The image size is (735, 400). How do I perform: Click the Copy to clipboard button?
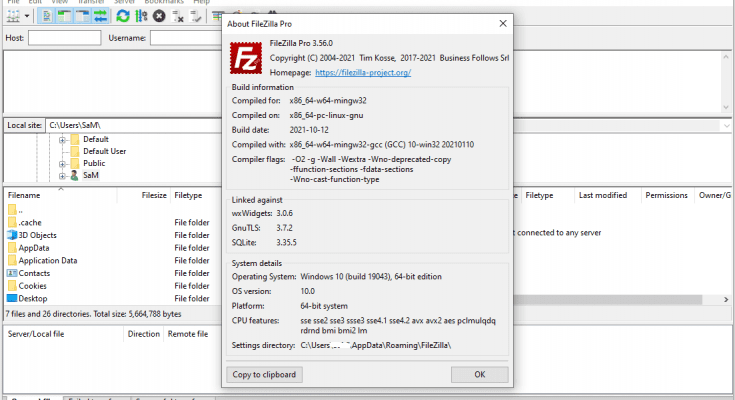coord(264,375)
